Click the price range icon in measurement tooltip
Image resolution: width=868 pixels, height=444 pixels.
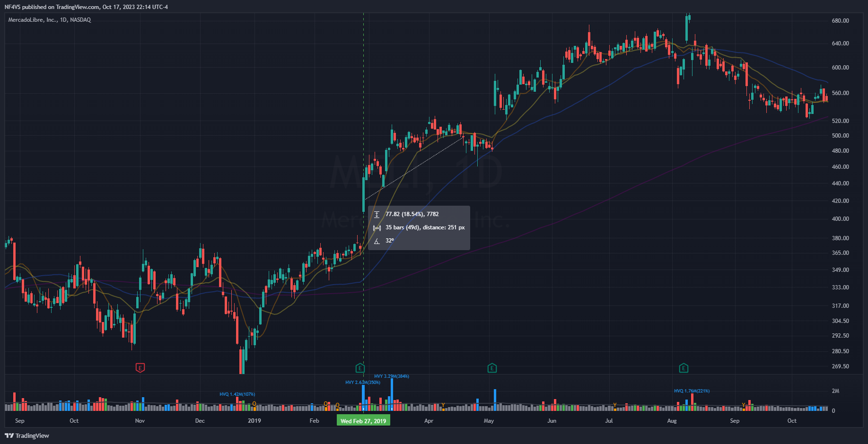click(x=377, y=215)
